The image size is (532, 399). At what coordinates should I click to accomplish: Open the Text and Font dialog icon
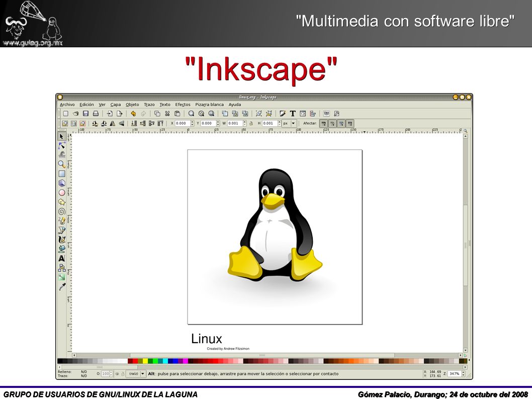[293, 113]
